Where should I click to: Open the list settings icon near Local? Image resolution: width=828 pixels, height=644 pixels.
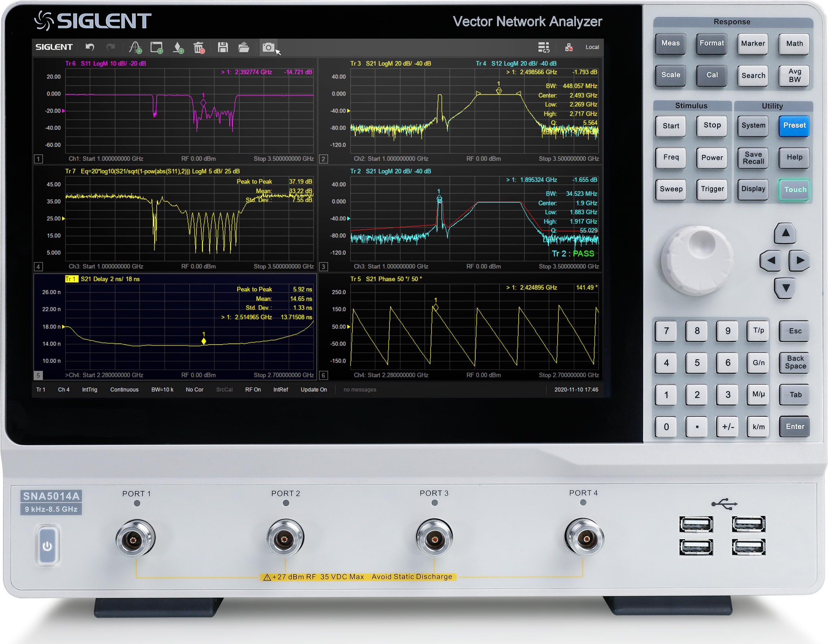point(544,47)
